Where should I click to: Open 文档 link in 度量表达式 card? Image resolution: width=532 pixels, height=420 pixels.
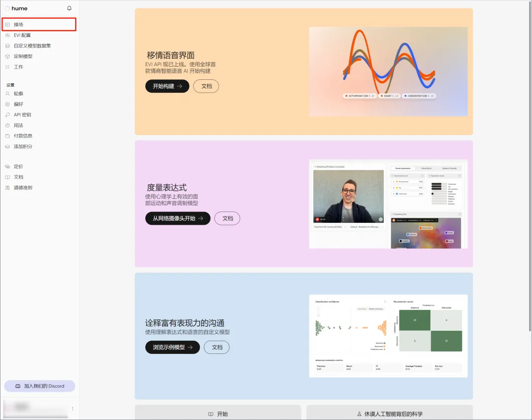pyautogui.click(x=227, y=218)
